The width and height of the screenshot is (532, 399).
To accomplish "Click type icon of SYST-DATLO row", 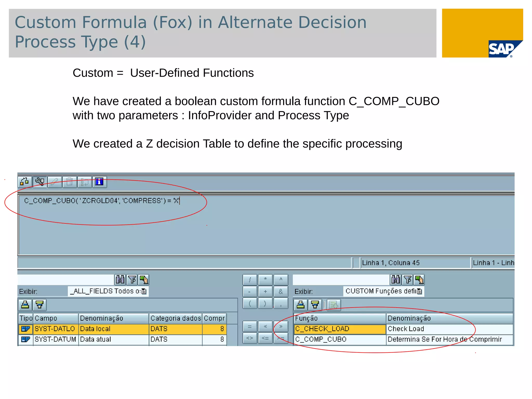I will click(x=26, y=329).
